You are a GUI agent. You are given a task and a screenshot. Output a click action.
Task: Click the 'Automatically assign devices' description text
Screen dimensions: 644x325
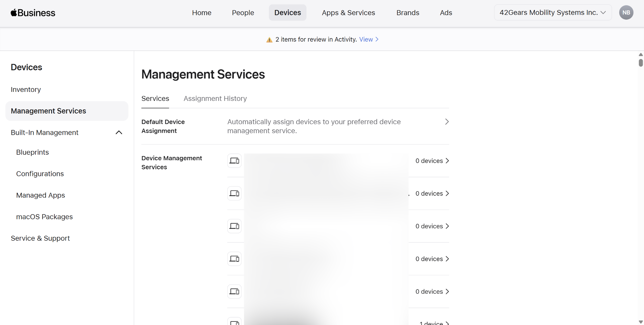point(314,126)
